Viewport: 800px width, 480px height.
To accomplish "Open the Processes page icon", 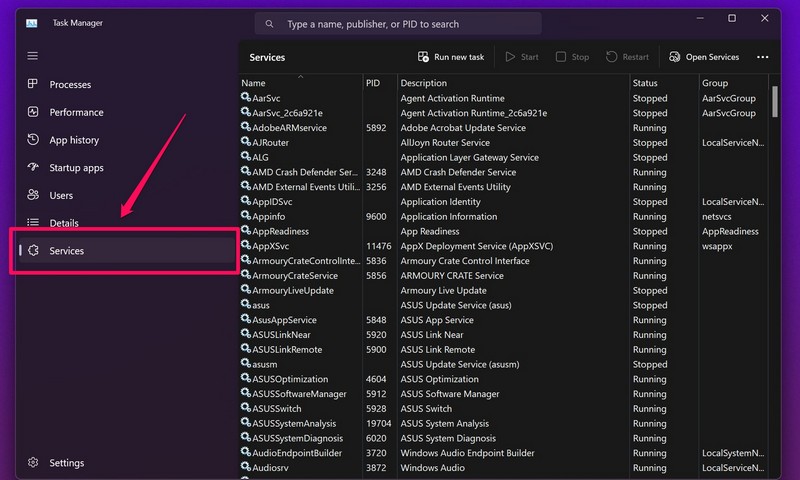I will pos(33,85).
